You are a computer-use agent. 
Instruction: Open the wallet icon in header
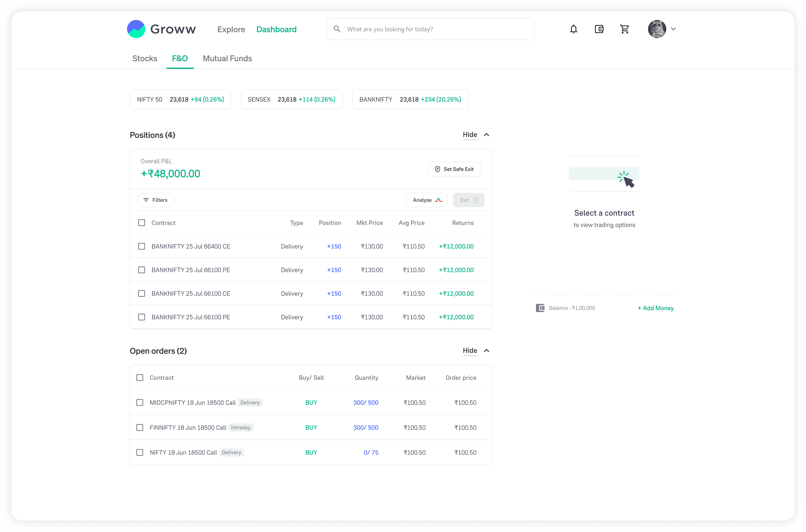(599, 29)
